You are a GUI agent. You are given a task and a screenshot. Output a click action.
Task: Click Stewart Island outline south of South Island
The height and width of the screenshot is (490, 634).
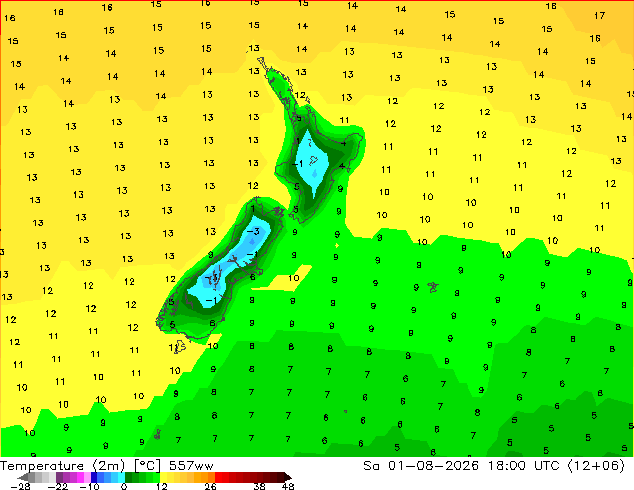click(x=180, y=346)
